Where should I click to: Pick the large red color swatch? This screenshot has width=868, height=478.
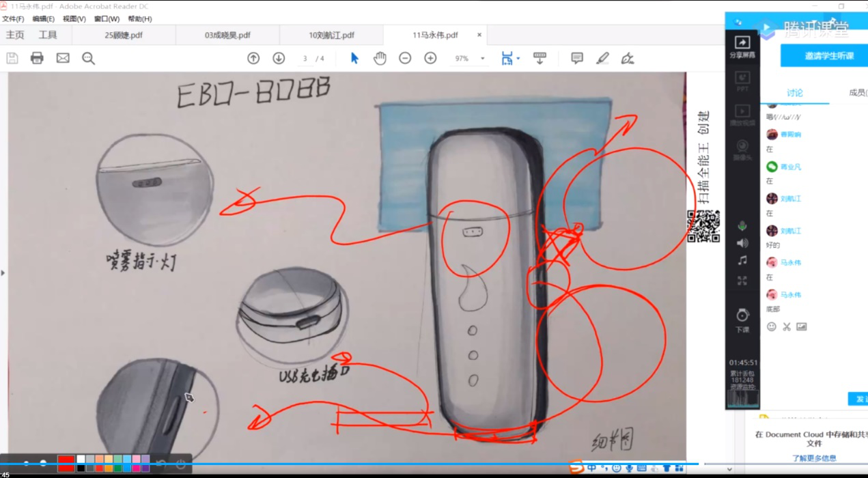tap(66, 464)
